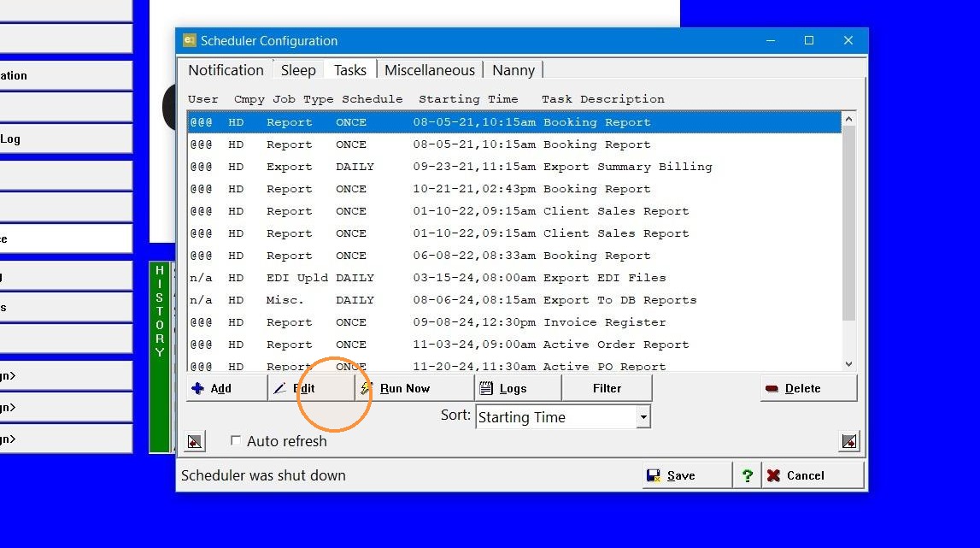Click the task list scroll down arrow
Screen dimensions: 980x548
pyautogui.click(x=848, y=364)
